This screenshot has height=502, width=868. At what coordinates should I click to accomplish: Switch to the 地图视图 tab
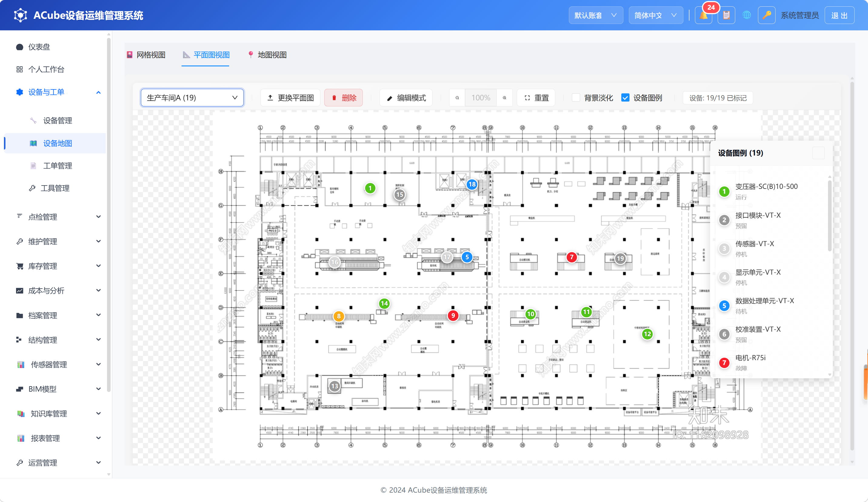pos(267,55)
